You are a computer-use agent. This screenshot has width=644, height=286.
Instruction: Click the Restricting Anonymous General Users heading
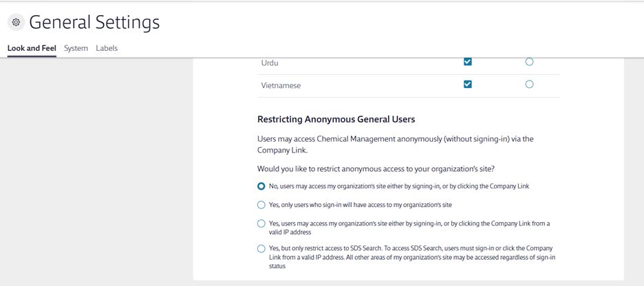tap(336, 120)
